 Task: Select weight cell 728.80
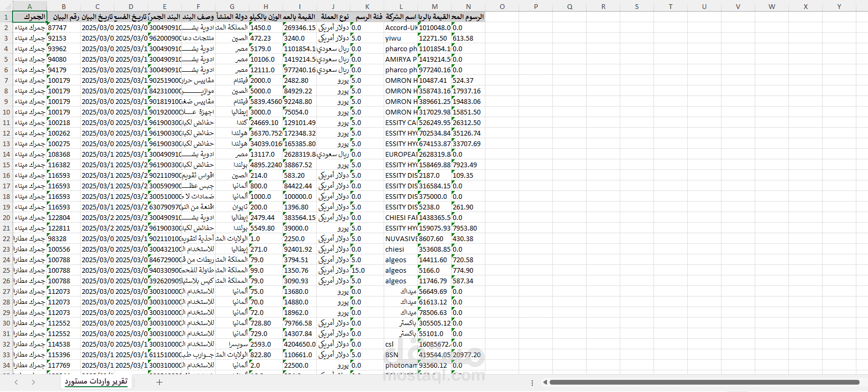tap(266, 323)
